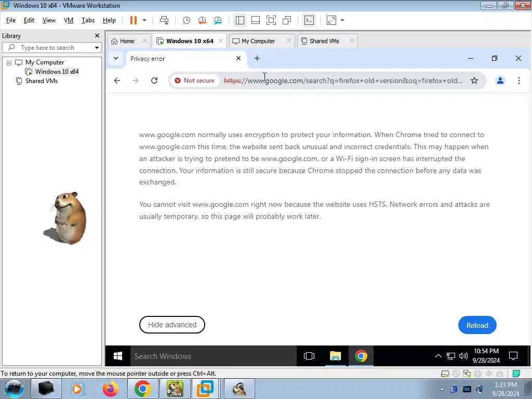Toggle the thumbnail bar view icon

click(x=256, y=20)
